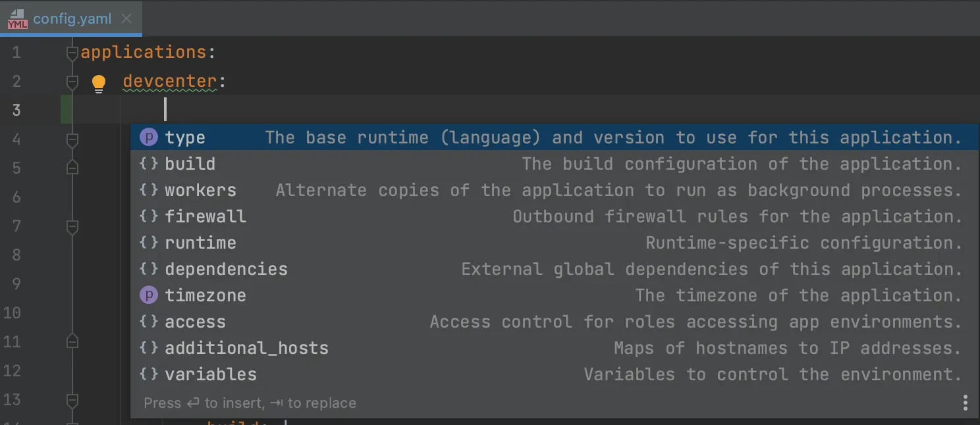Close the config.yaml tab
This screenshot has height=425, width=980.
coord(126,19)
